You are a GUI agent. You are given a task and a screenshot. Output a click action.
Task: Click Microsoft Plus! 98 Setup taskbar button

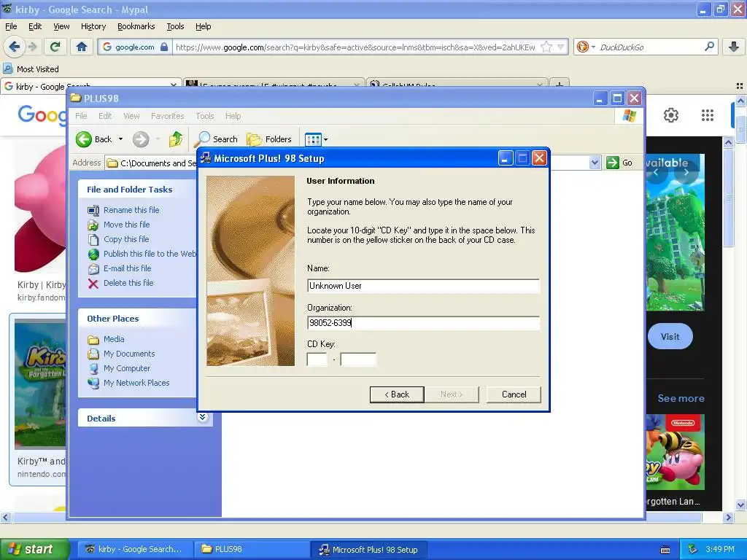pyautogui.click(x=368, y=549)
